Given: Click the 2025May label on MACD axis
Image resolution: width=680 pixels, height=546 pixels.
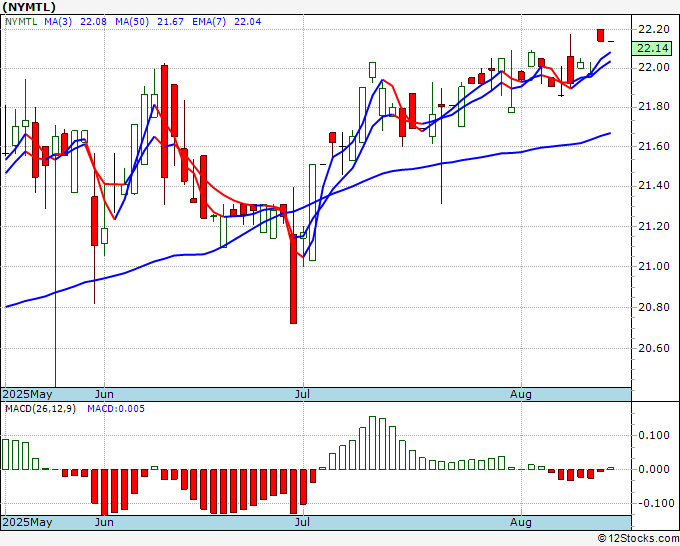Looking at the screenshot, I should [27, 522].
